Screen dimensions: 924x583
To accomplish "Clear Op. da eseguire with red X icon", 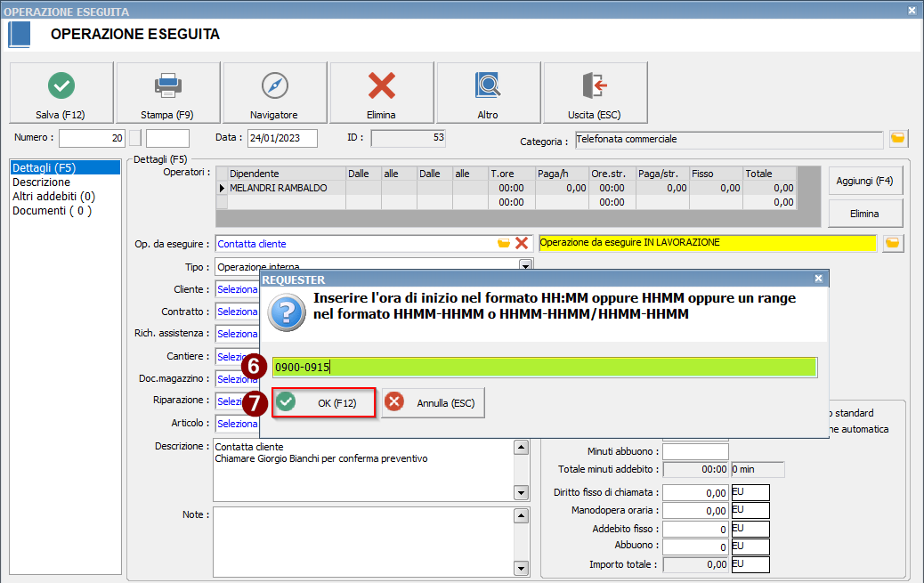I will point(522,243).
